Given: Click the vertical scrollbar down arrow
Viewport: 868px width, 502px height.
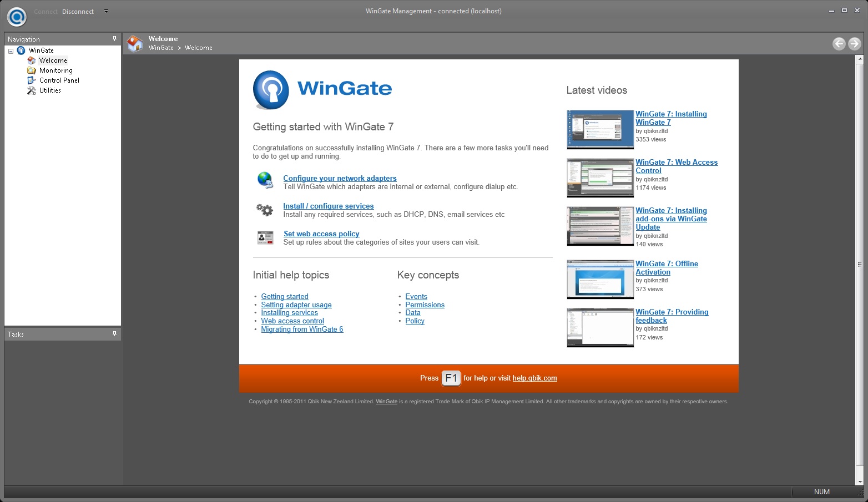Looking at the screenshot, I should click(860, 482).
